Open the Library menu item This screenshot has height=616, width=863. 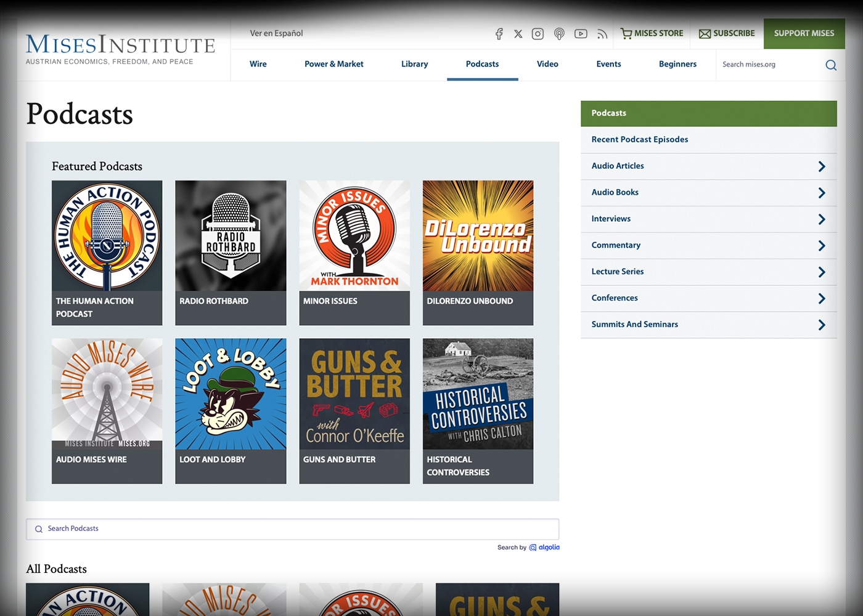(414, 64)
